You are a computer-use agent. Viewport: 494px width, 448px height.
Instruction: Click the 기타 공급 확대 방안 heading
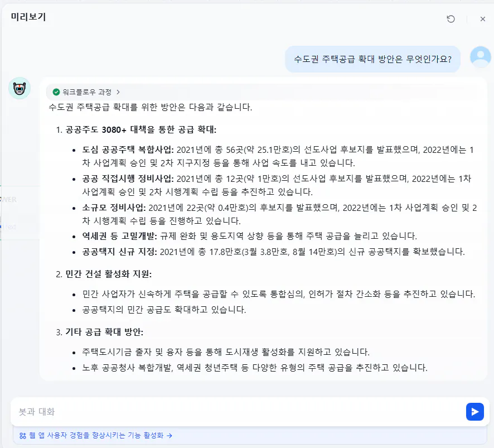click(x=104, y=332)
